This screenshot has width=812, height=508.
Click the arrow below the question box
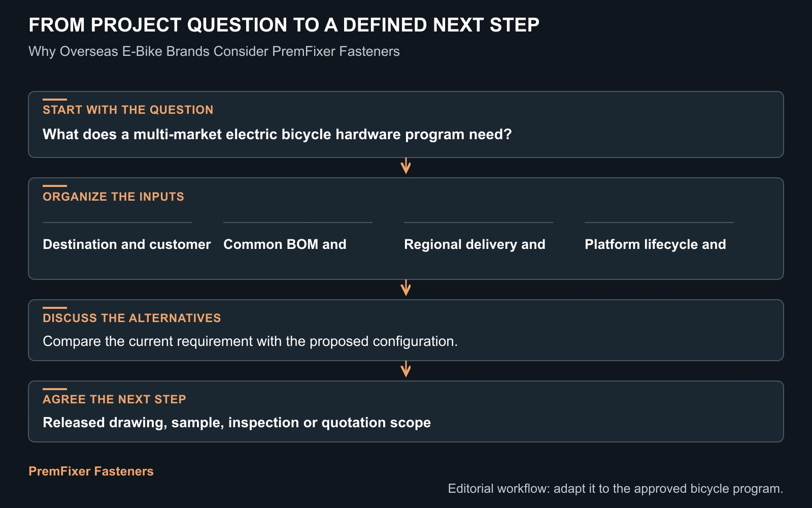(x=405, y=166)
